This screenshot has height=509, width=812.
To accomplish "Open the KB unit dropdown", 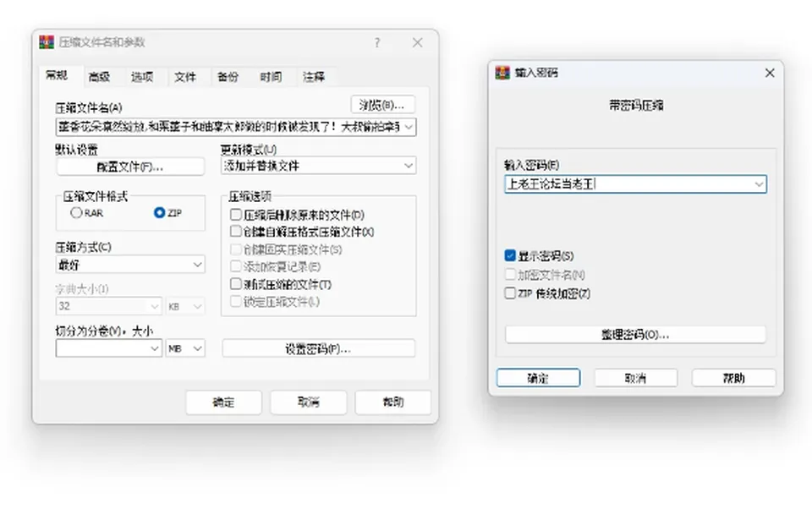I will [x=185, y=306].
